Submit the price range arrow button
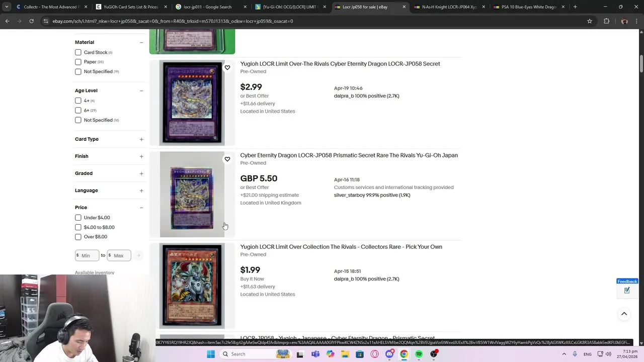 [x=138, y=255]
